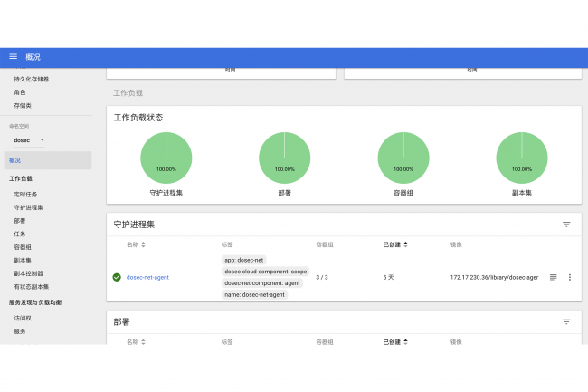Viewport: 588px width, 392px height.
Task: Click the filter icon in 部署 card
Action: (566, 321)
